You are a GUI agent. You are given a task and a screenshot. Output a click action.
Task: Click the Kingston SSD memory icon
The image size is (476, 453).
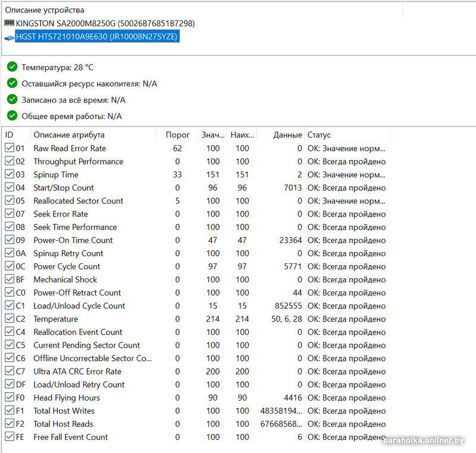tap(10, 23)
